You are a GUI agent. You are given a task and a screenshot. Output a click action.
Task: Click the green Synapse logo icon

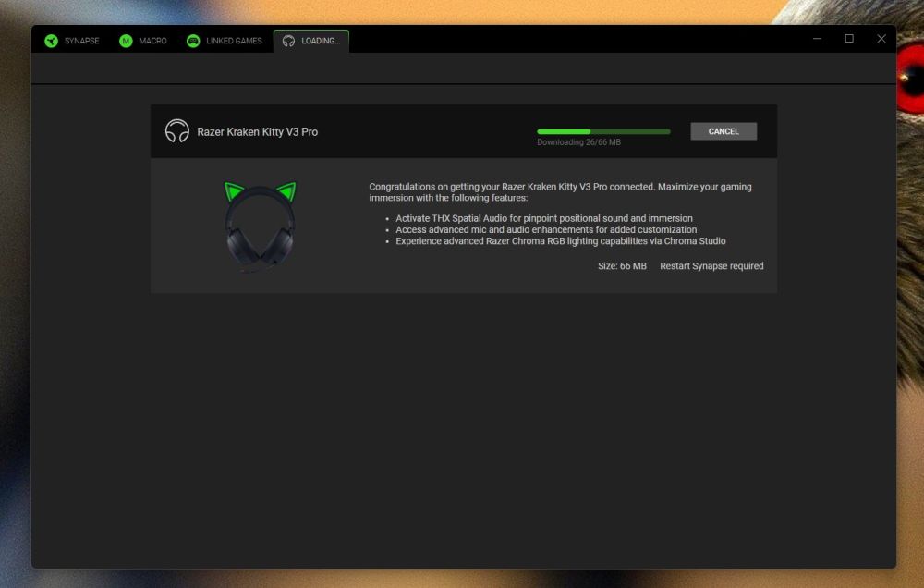[x=51, y=41]
